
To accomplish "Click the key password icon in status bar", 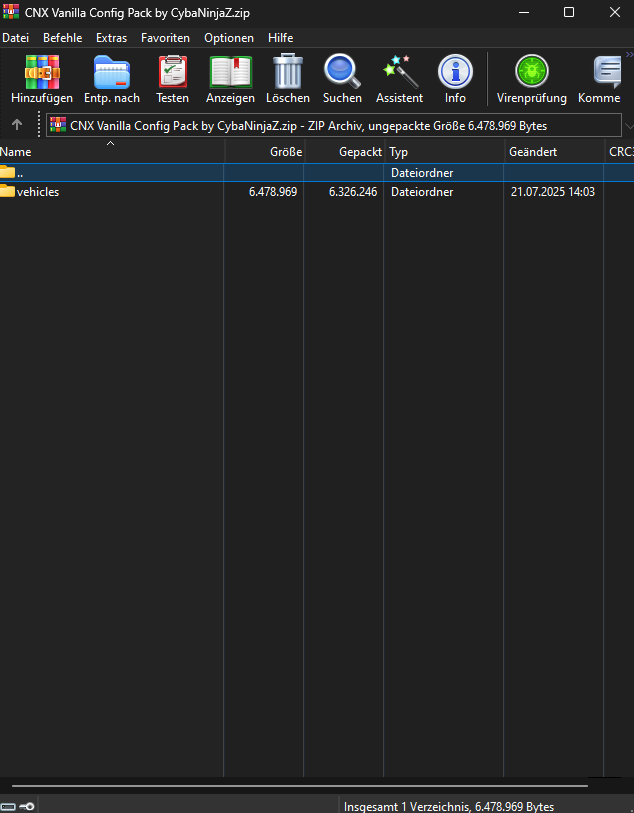I will point(26,806).
